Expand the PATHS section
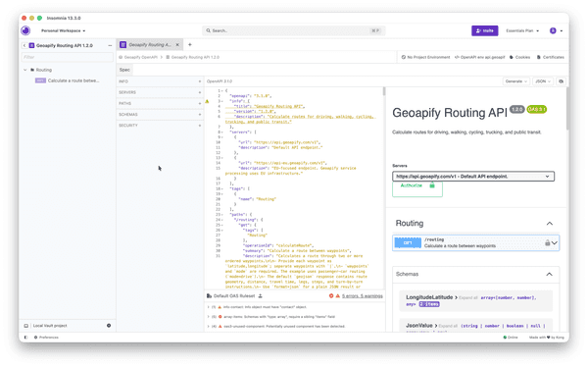This screenshot has height=367, width=588. tap(160, 103)
